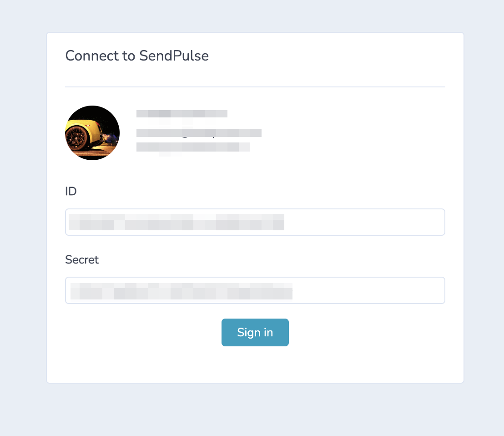The width and height of the screenshot is (504, 436).
Task: Select the blurred ID value text
Action: 176,222
